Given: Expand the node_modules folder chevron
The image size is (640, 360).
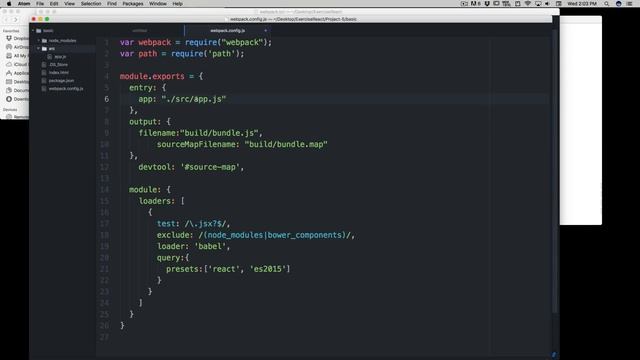Looking at the screenshot, I should [x=39, y=40].
